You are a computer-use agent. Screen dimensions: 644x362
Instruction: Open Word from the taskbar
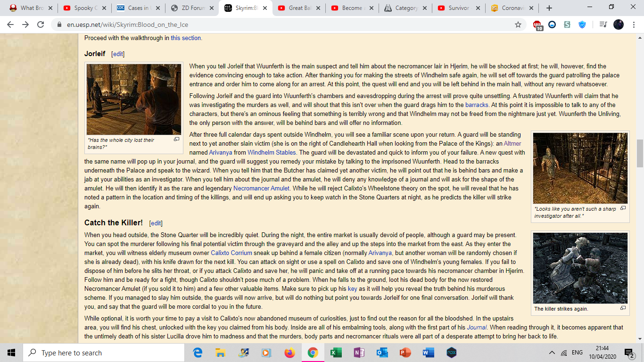(428, 353)
